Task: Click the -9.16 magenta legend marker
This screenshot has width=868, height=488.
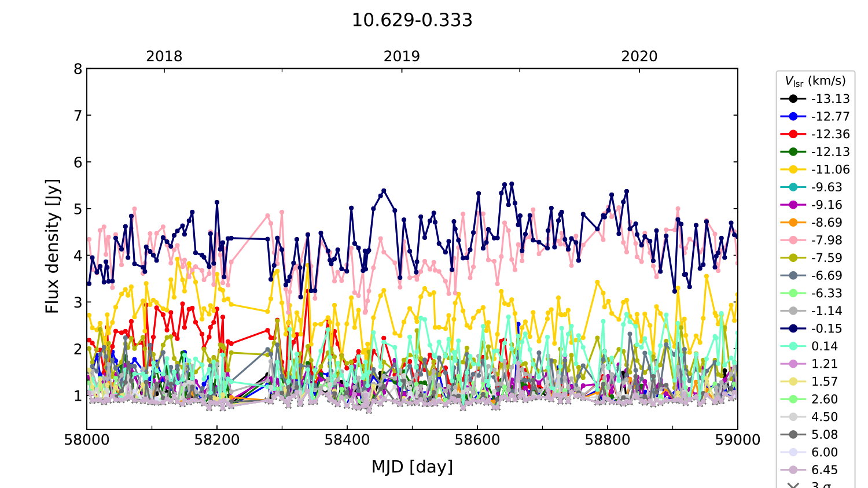Action: (x=793, y=205)
